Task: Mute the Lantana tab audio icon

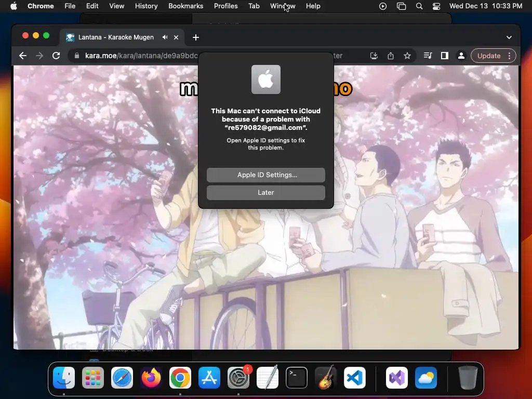Action: click(165, 37)
